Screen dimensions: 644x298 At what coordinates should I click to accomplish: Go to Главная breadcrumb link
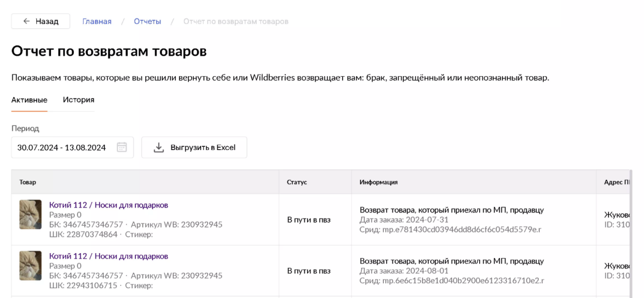coord(97,21)
